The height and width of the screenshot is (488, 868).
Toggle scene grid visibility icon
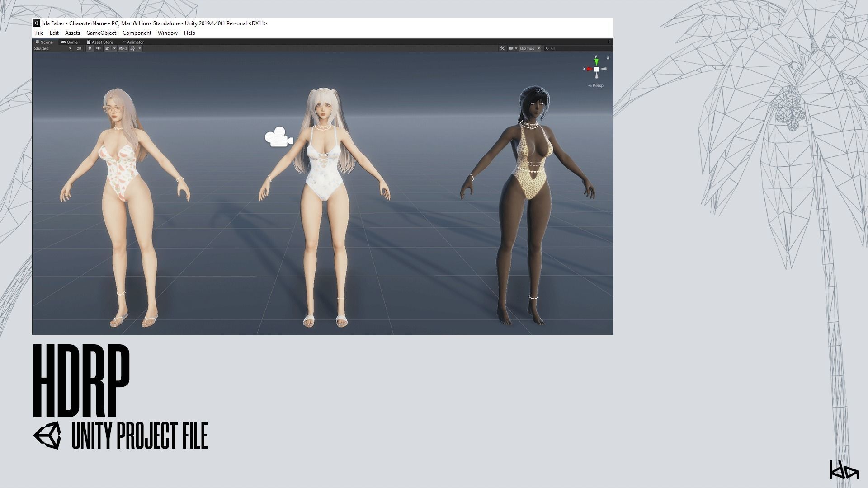132,48
